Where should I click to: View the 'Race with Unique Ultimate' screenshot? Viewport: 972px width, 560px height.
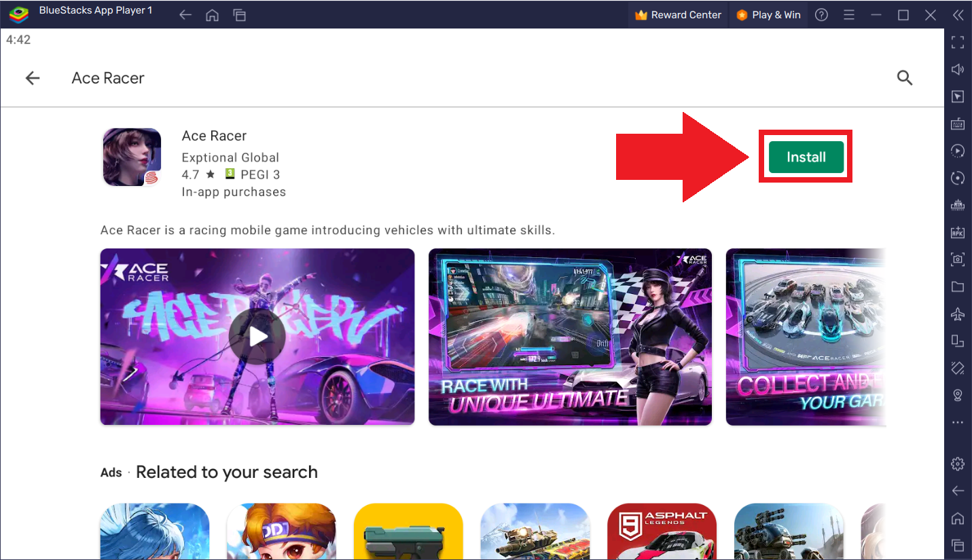(x=570, y=337)
